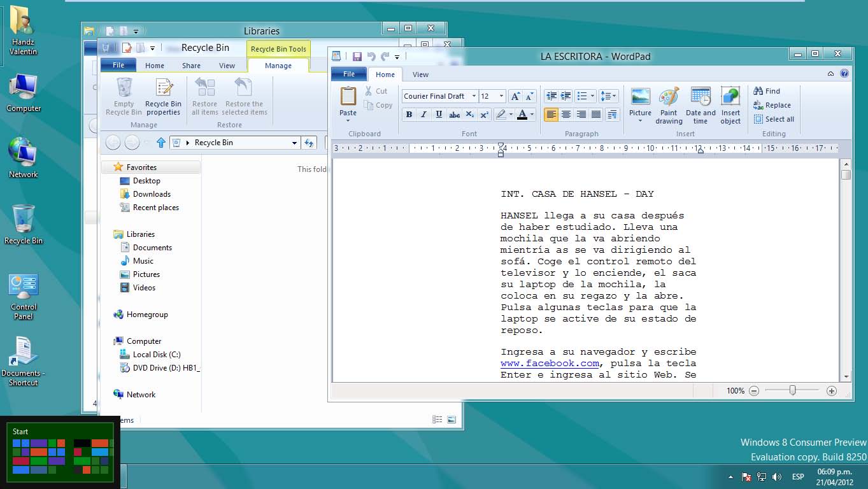Apply the text highlight color pen

[501, 115]
